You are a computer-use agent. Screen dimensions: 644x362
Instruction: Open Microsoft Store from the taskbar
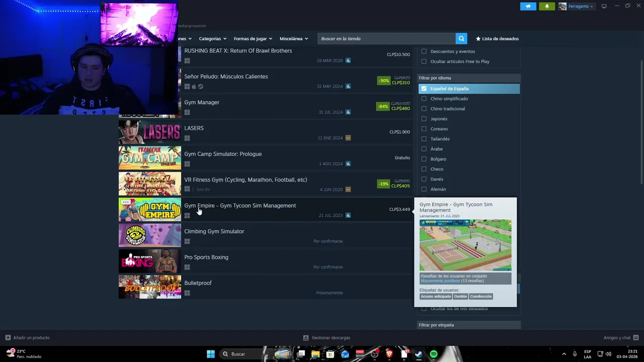330,354
